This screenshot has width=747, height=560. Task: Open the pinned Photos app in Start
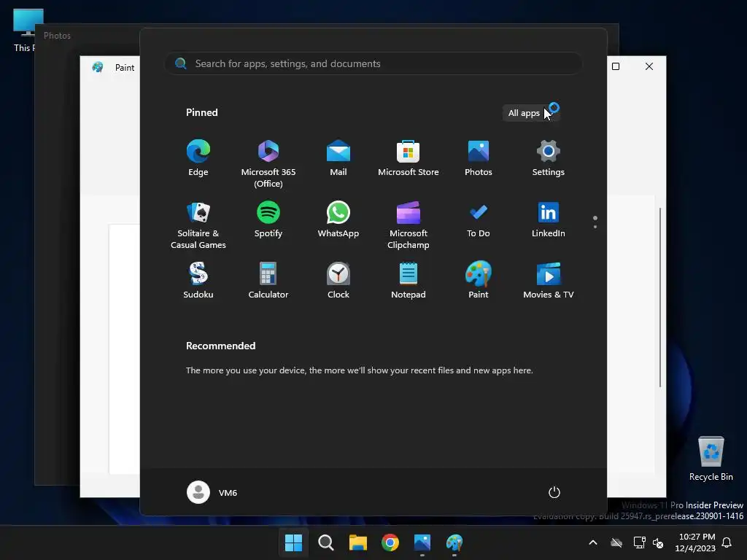[479, 158]
